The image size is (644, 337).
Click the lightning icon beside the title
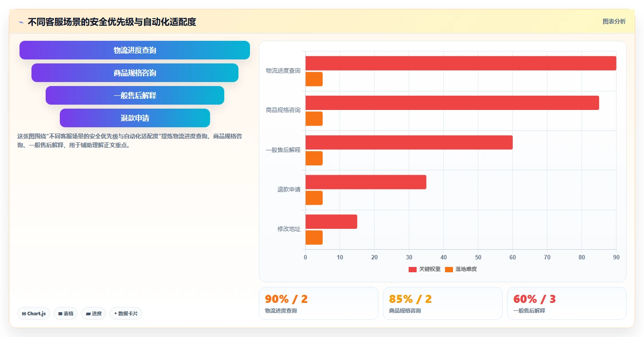(x=21, y=22)
